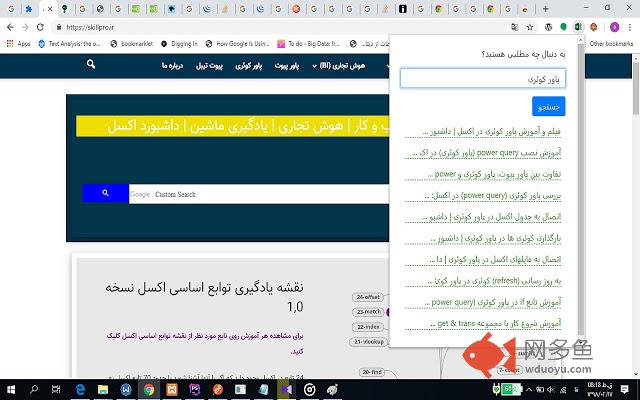Open the پاور پیوت navigation menu item
Image resolution: width=640 pixels, height=400 pixels.
pos(289,66)
